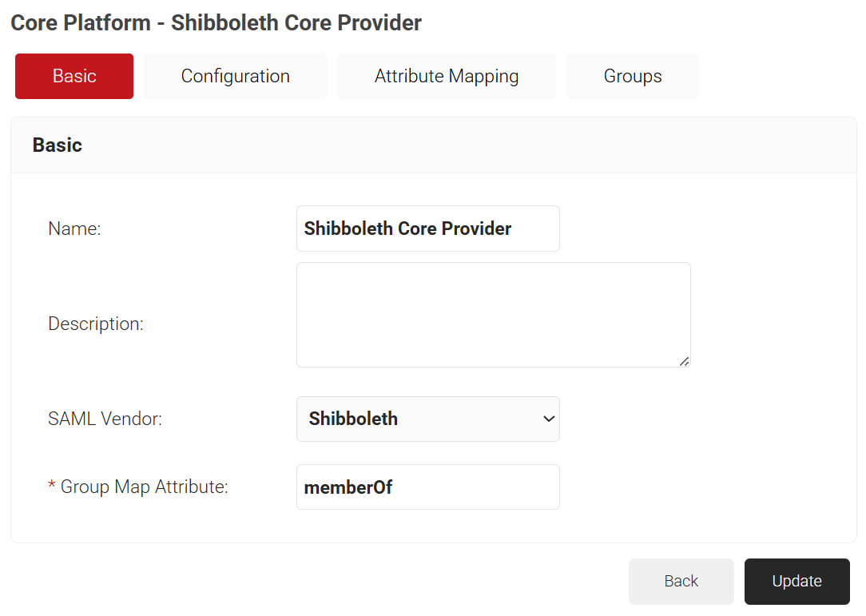Open the Attribute Mapping tab
The height and width of the screenshot is (616, 866).
click(x=447, y=76)
